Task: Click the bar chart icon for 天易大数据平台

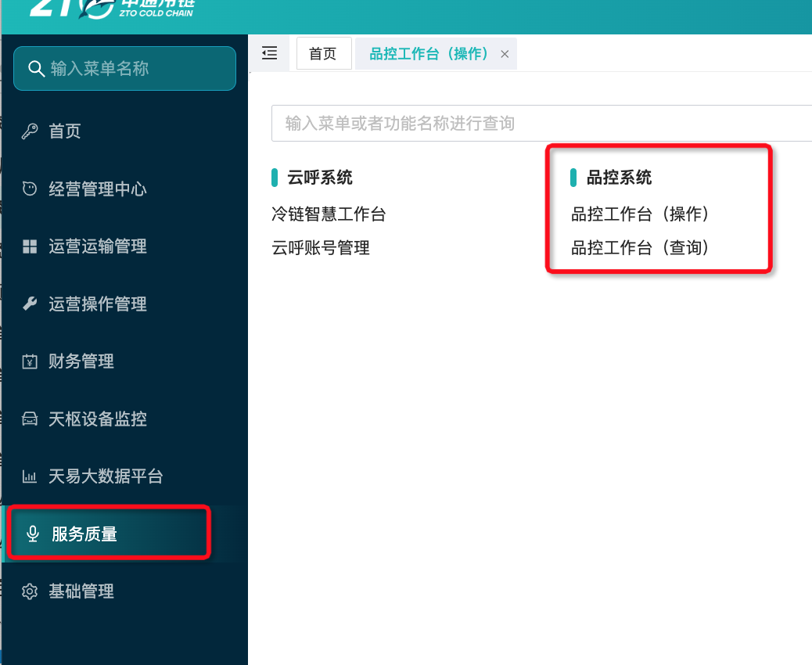Action: [30, 476]
